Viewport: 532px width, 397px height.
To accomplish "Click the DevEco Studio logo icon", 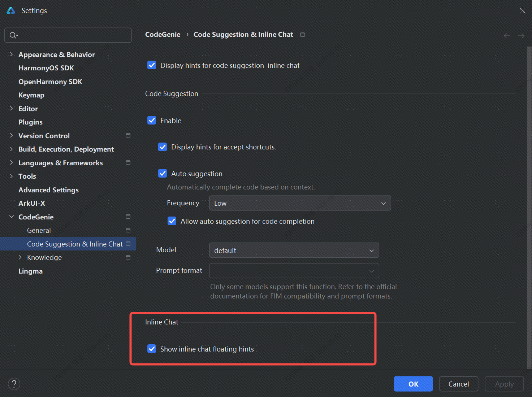I will (x=11, y=10).
